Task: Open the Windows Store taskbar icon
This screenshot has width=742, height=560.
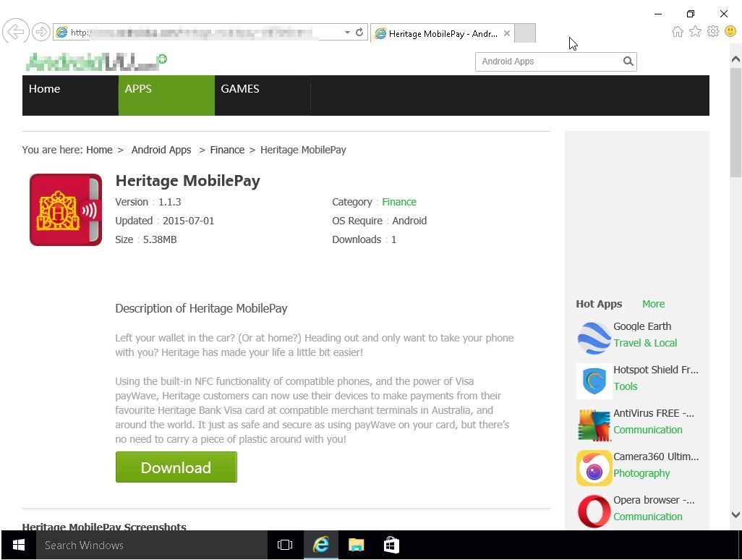Action: pyautogui.click(x=391, y=546)
